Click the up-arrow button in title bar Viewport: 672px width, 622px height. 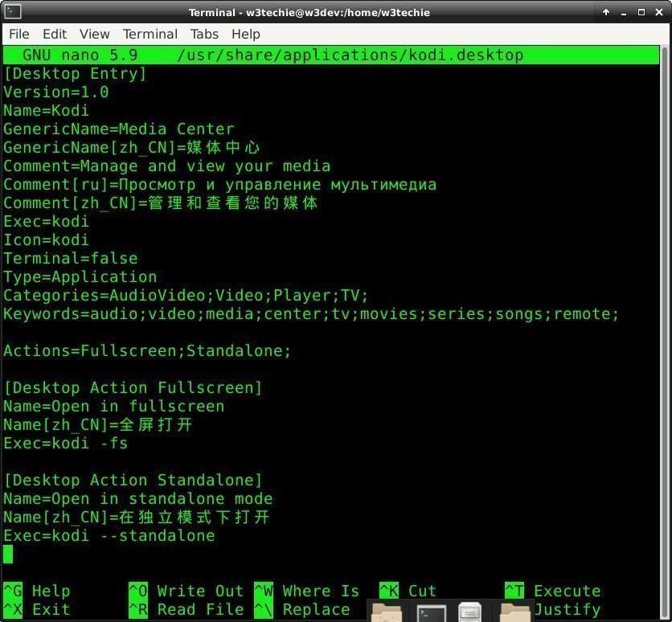tap(606, 12)
